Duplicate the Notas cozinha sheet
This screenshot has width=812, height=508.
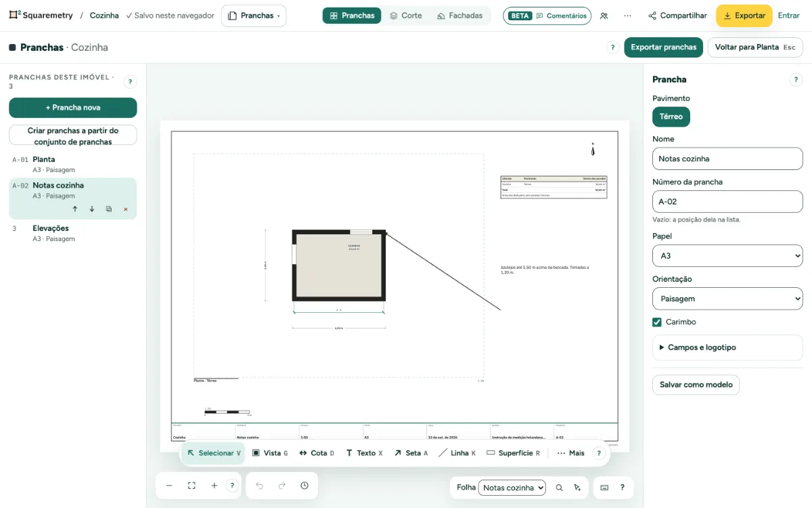pyautogui.click(x=109, y=209)
